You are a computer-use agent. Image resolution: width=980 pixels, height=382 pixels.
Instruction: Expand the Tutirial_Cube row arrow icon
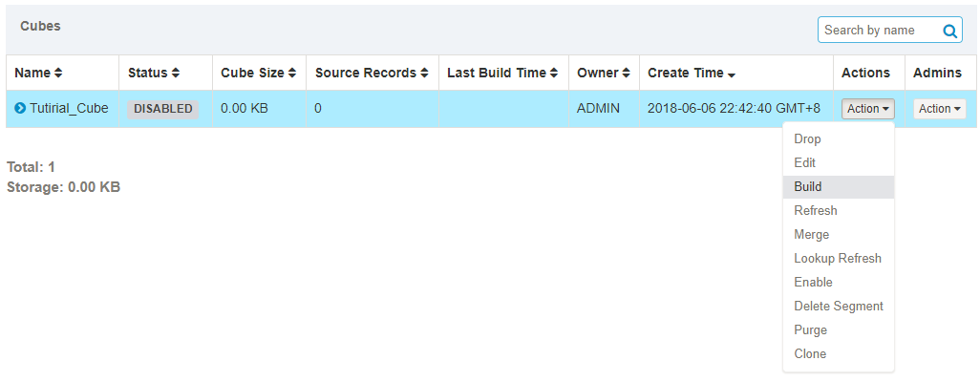[20, 109]
